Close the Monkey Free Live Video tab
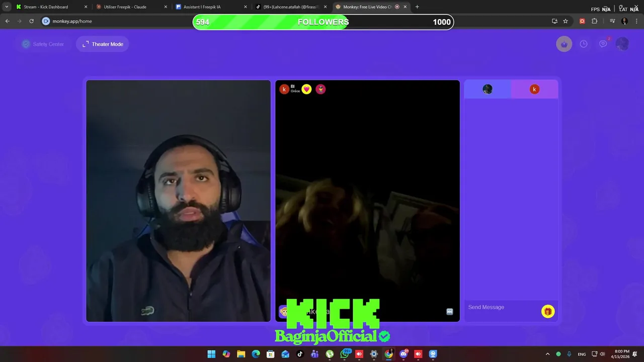The image size is (644, 362). click(405, 7)
